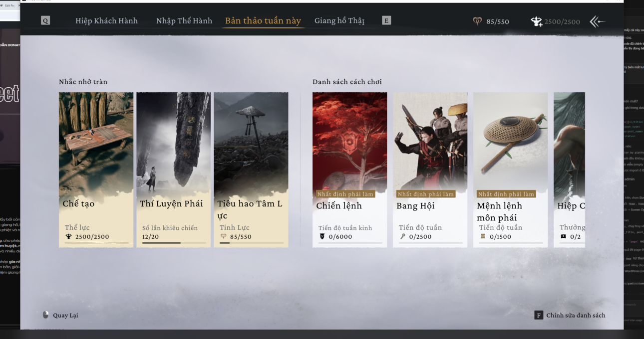Select the partially visible Hiệp card on right
This screenshot has width=644, height=339.
pyautogui.click(x=569, y=169)
